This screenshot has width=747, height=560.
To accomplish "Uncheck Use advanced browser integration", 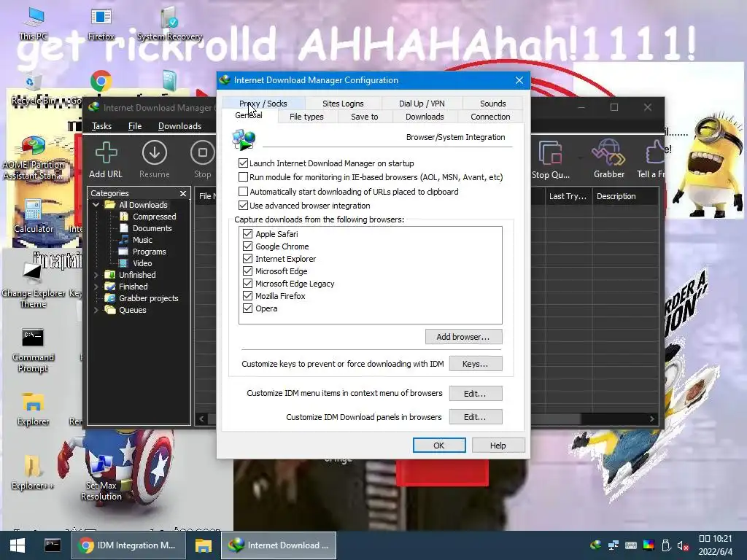I will tap(243, 205).
